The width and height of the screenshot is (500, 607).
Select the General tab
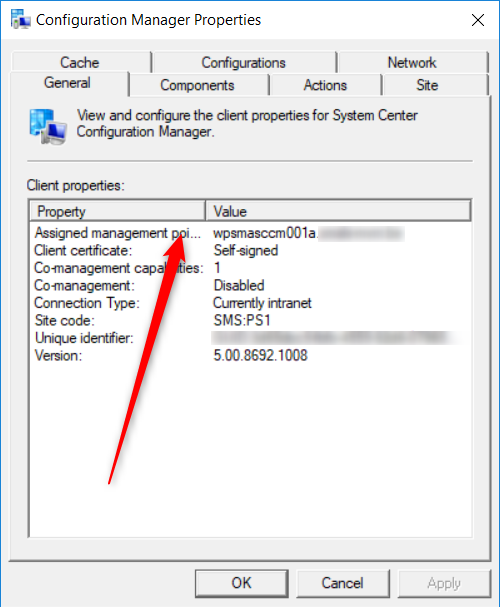coord(69,83)
